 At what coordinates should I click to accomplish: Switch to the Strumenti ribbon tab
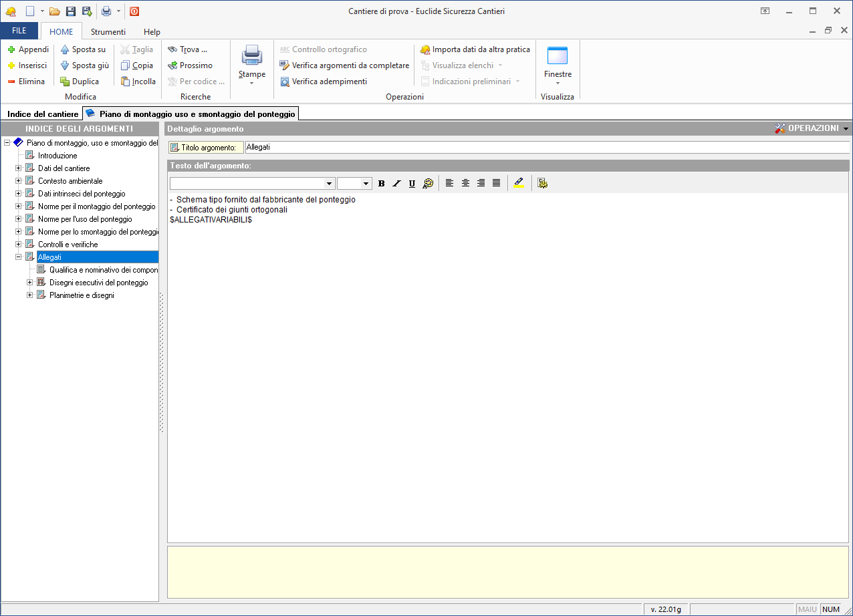coord(108,31)
